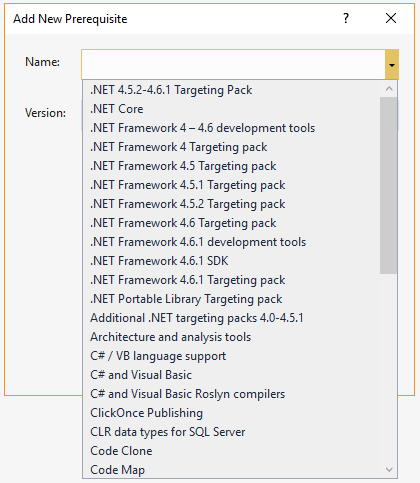Select .NET Framework 4.6.1 SDK
Image resolution: width=420 pixels, height=483 pixels.
point(231,261)
